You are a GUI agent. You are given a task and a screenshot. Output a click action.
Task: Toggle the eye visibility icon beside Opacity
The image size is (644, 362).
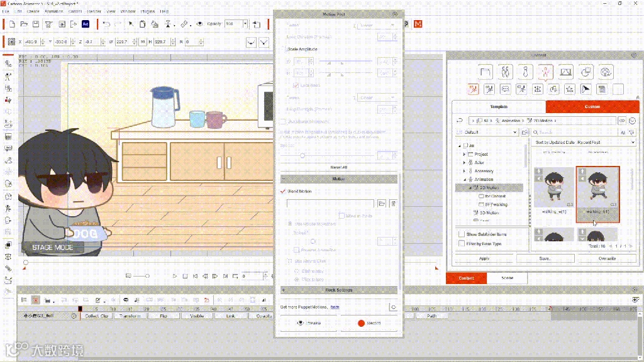point(199,25)
